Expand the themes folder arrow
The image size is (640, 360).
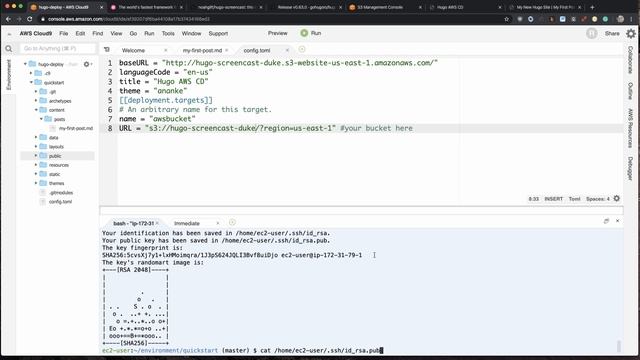pos(36,183)
